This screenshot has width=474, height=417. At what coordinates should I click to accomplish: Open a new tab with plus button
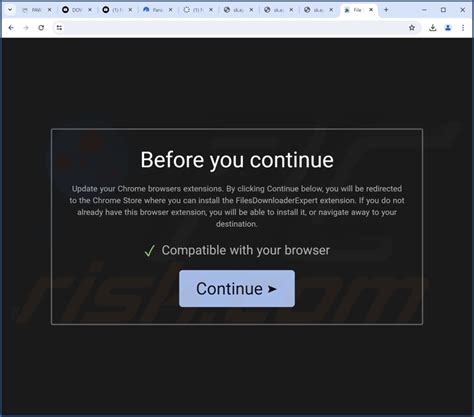pyautogui.click(x=386, y=10)
